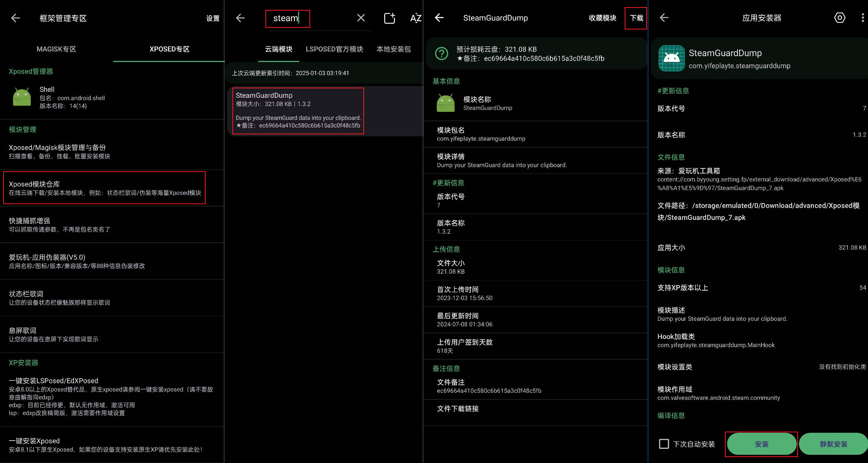Clear the steam search text with X

click(x=361, y=18)
